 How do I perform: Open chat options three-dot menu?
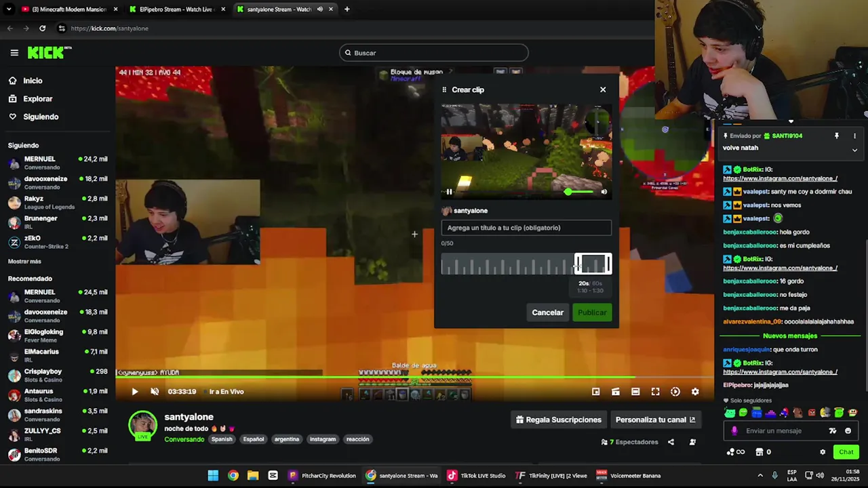point(854,136)
